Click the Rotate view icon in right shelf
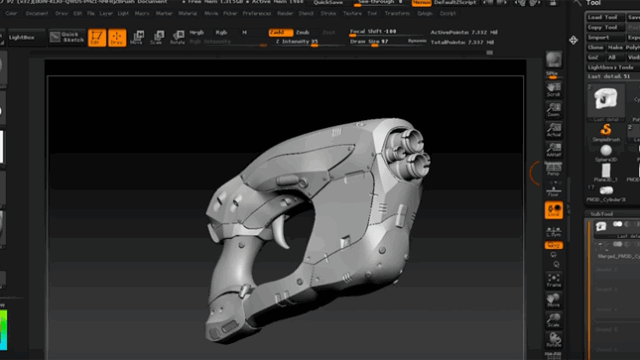Viewport: 640px width, 360px height. click(x=553, y=340)
